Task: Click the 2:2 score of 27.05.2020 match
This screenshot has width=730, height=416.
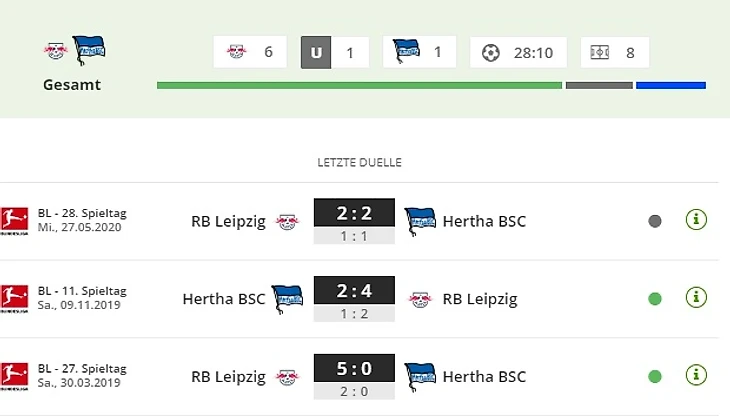Action: (x=354, y=214)
